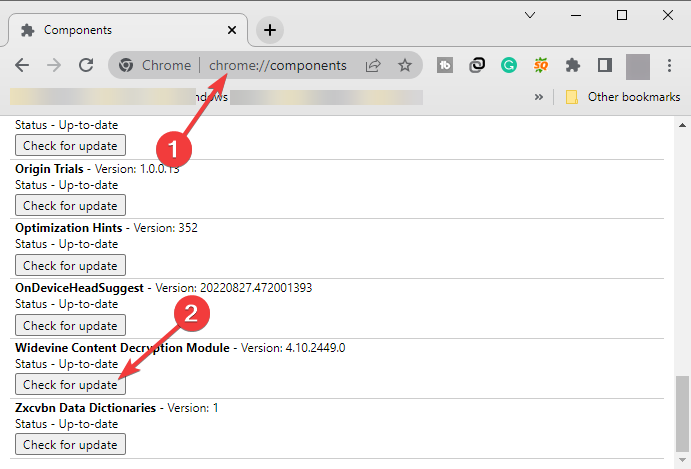Screen dimensions: 691x469
Task: Open a new tab with the plus button
Action: coord(270,30)
